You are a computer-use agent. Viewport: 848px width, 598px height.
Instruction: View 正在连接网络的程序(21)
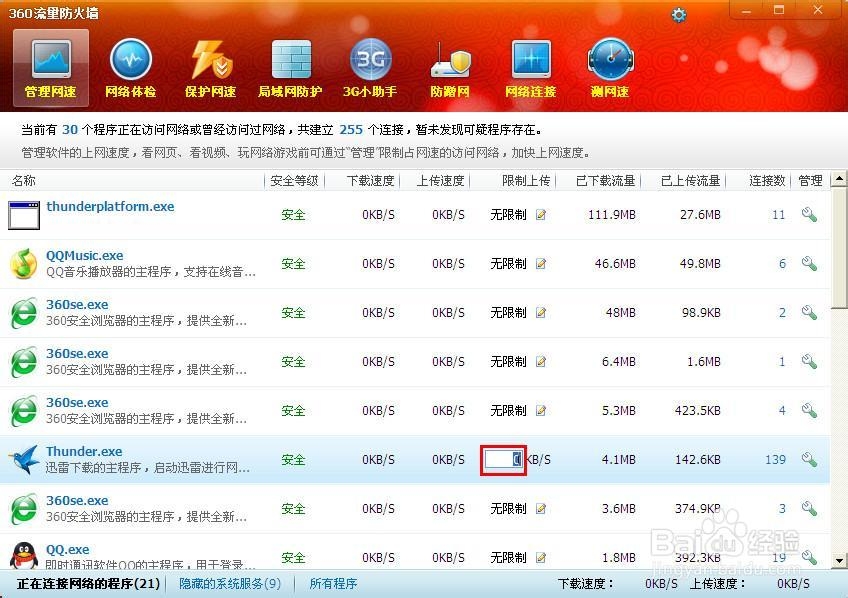[x=85, y=583]
